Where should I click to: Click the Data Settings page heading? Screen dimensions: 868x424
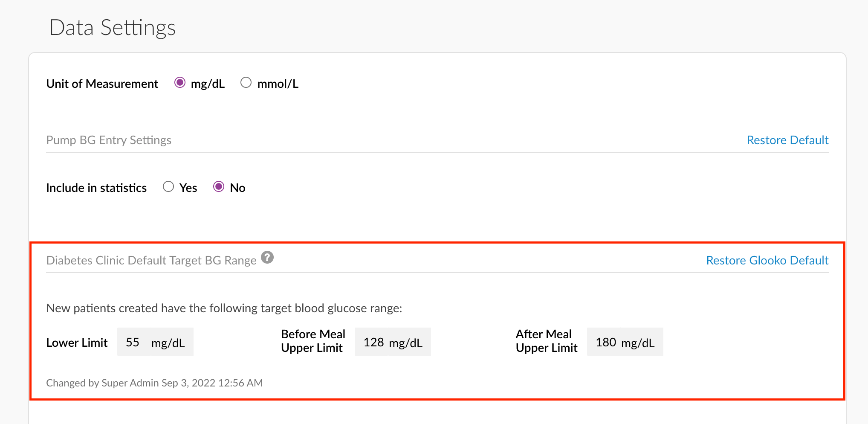click(x=113, y=27)
